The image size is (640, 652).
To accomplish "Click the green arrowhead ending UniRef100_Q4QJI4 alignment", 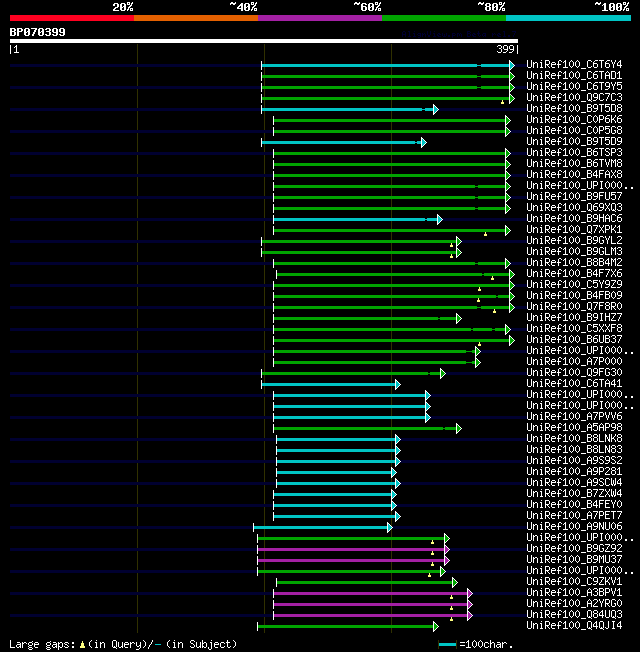I will 436,627.
